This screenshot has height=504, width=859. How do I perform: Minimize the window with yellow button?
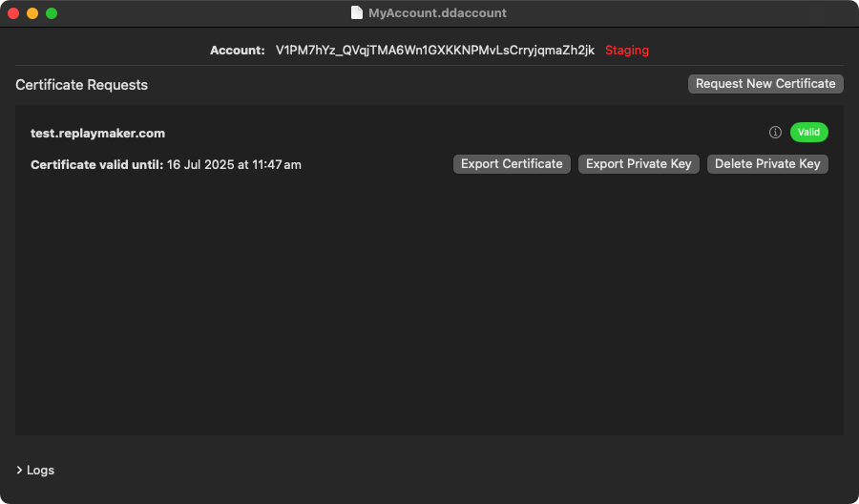pos(32,13)
